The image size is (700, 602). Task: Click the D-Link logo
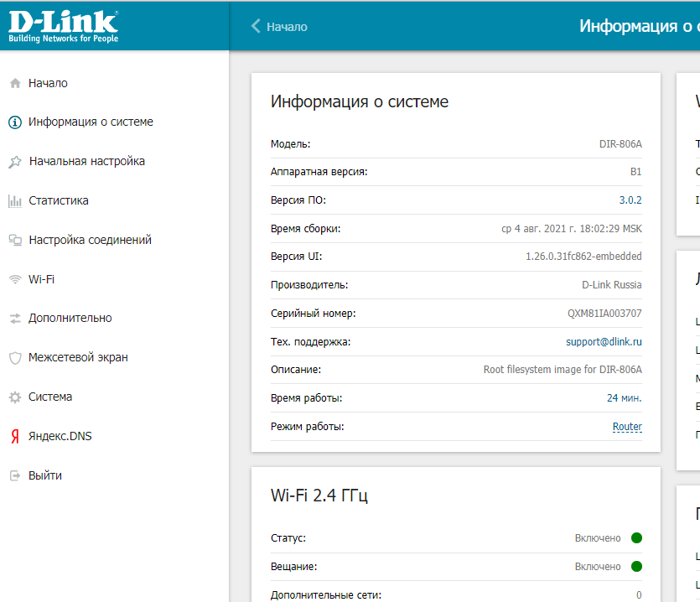(64, 26)
